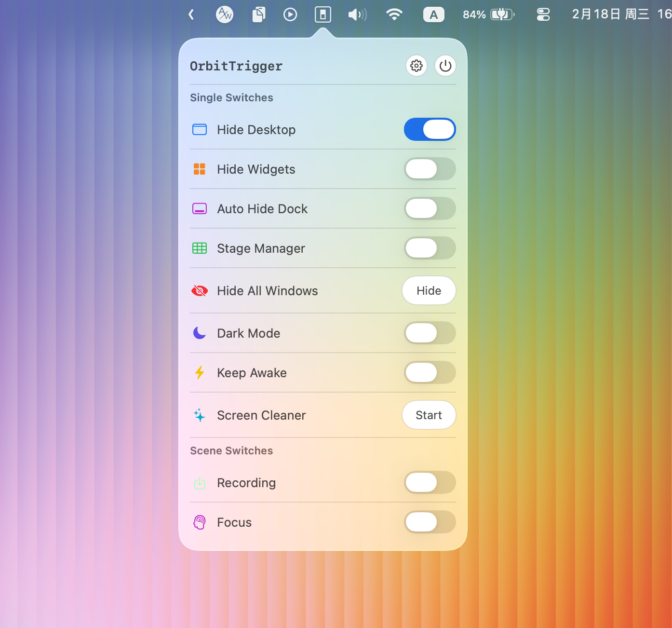Click the clipboard documents menu bar icon

pos(258,14)
